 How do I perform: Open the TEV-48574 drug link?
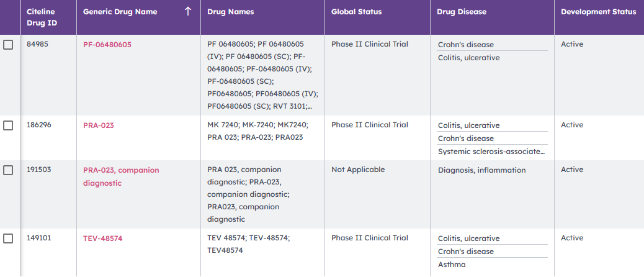tap(102, 238)
